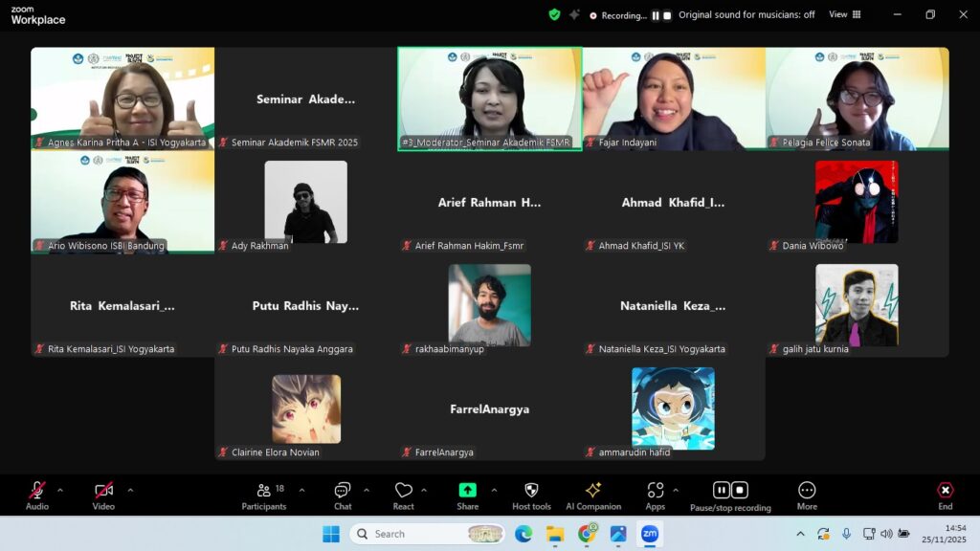Open the More menu in toolbar
The image size is (980, 551).
point(807,492)
